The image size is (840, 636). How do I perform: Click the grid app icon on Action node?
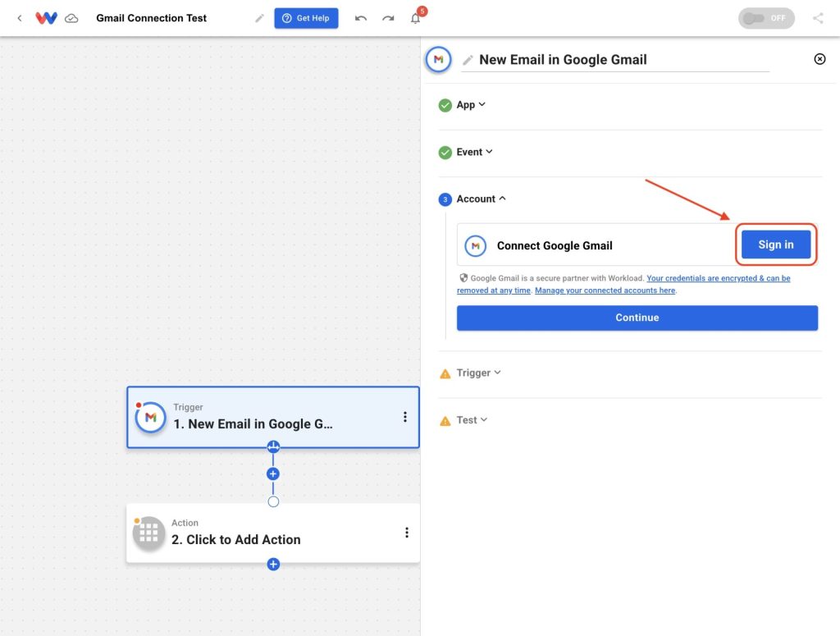click(x=148, y=533)
